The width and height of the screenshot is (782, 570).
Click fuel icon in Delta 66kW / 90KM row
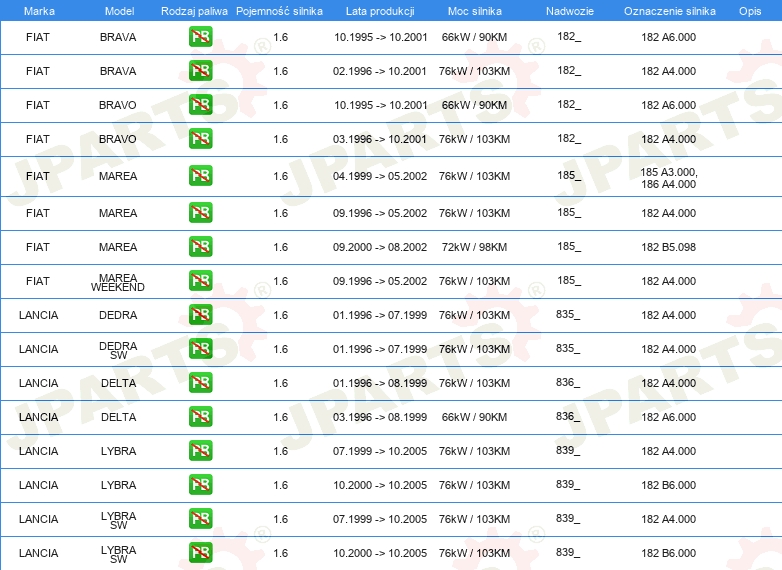(200, 417)
